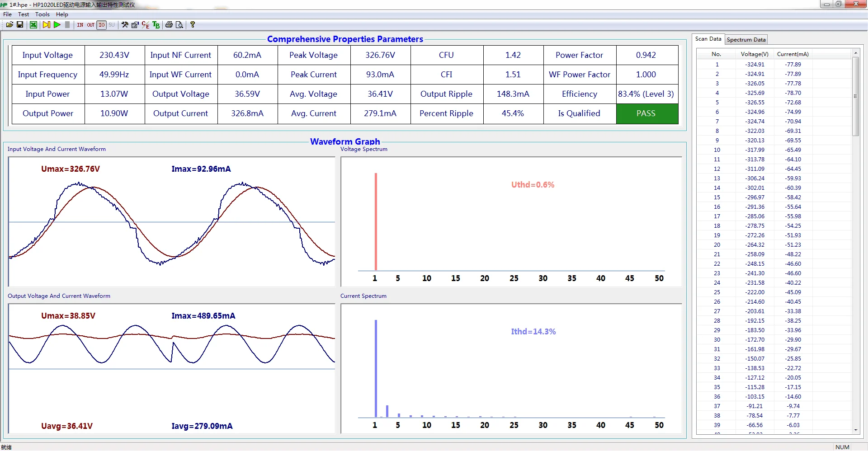
Task: Click the Output Current value 326.8mA
Action: pos(247,113)
